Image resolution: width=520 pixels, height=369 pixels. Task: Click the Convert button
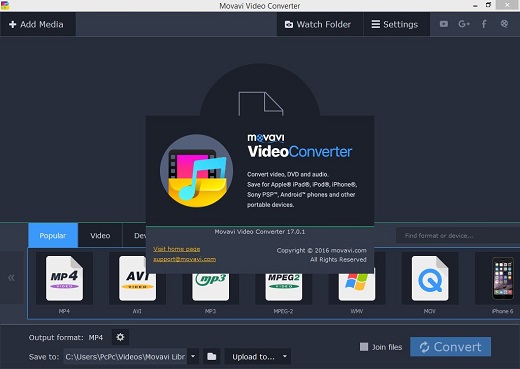click(x=450, y=347)
